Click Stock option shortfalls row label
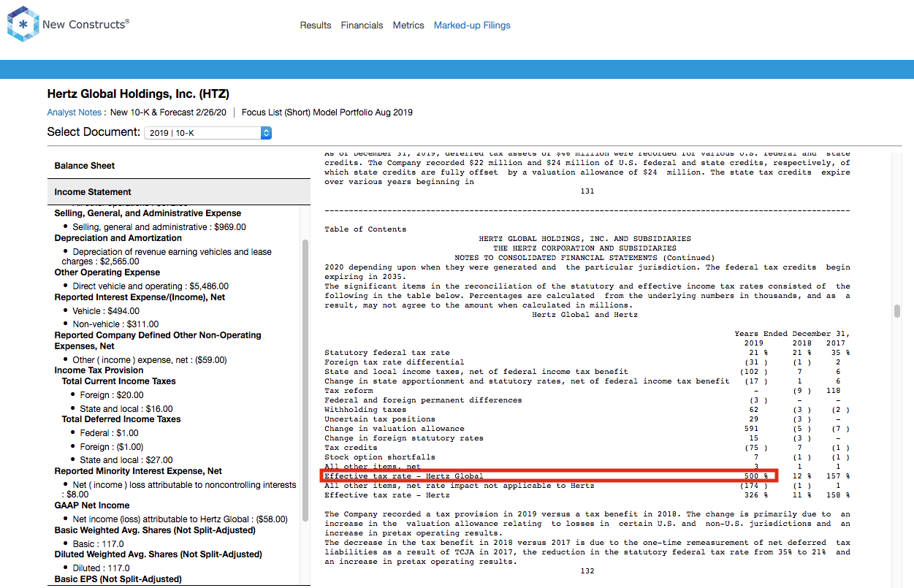Viewport: 914px width, 588px height. tap(380, 457)
